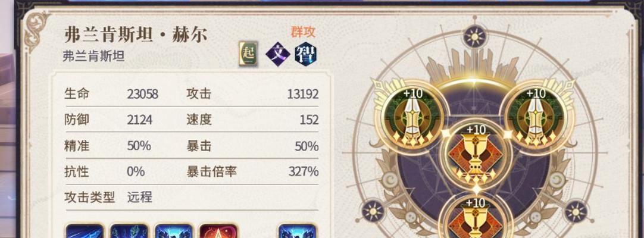
Task: Select the red flame skill icon
Action: 218,231
